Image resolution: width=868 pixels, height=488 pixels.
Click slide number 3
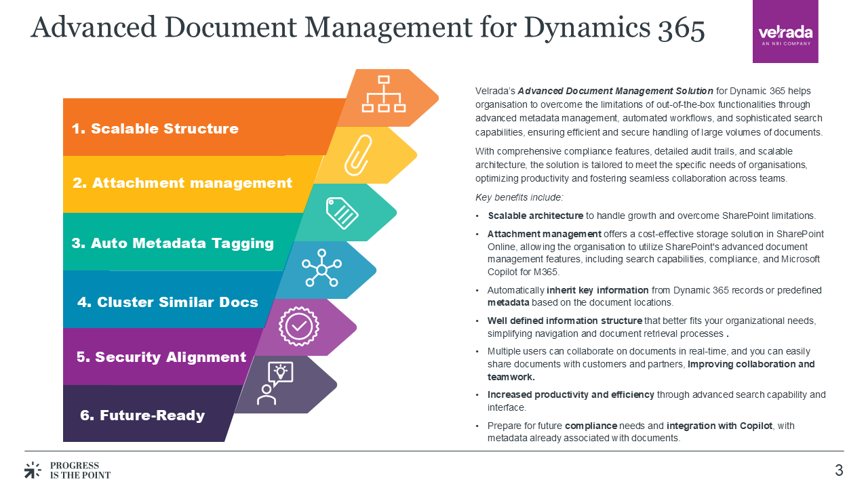pos(839,470)
